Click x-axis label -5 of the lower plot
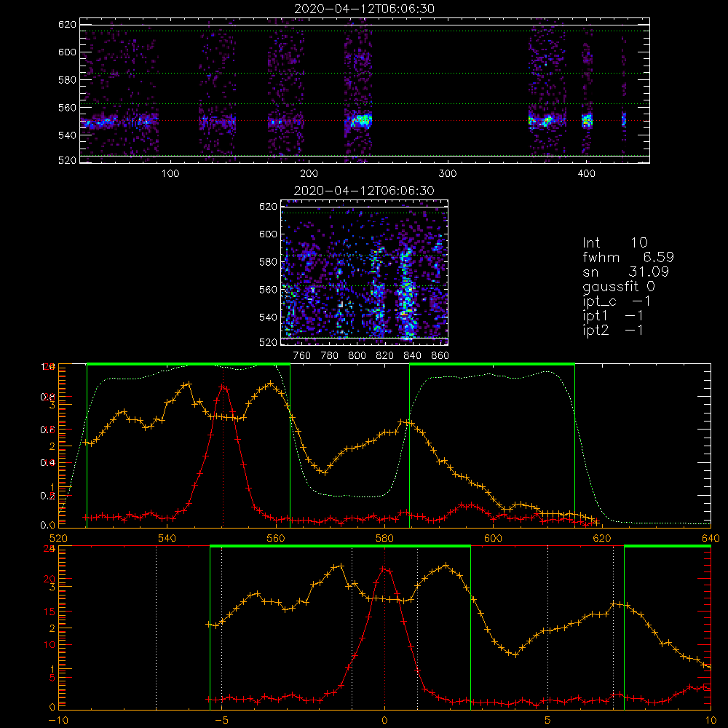The width and height of the screenshot is (728, 728). click(221, 721)
